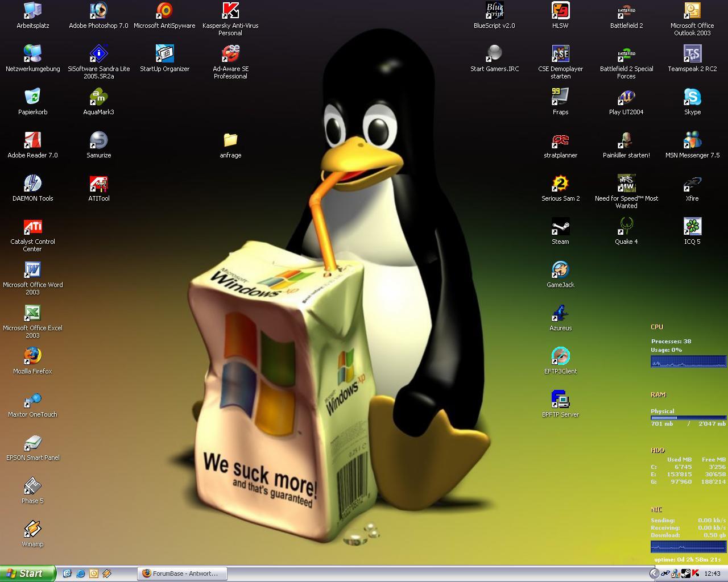Open the Start menu
This screenshot has height=582, width=728.
click(28, 573)
